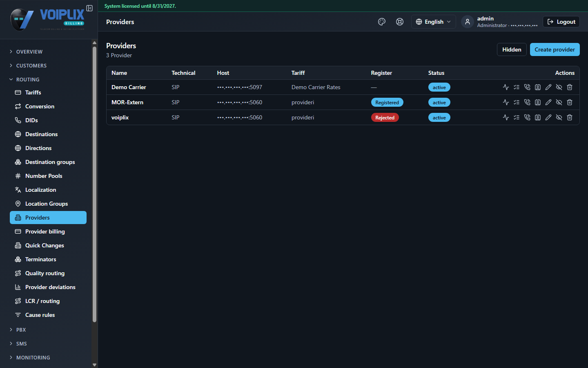Click the phone call icon for Demo Carrier
The height and width of the screenshot is (368, 588).
coord(527,87)
